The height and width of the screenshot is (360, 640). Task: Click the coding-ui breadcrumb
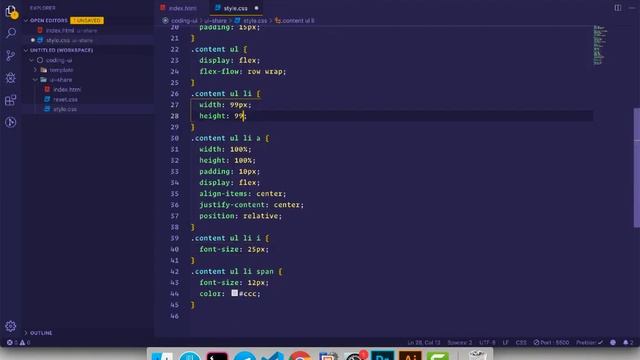(184, 20)
